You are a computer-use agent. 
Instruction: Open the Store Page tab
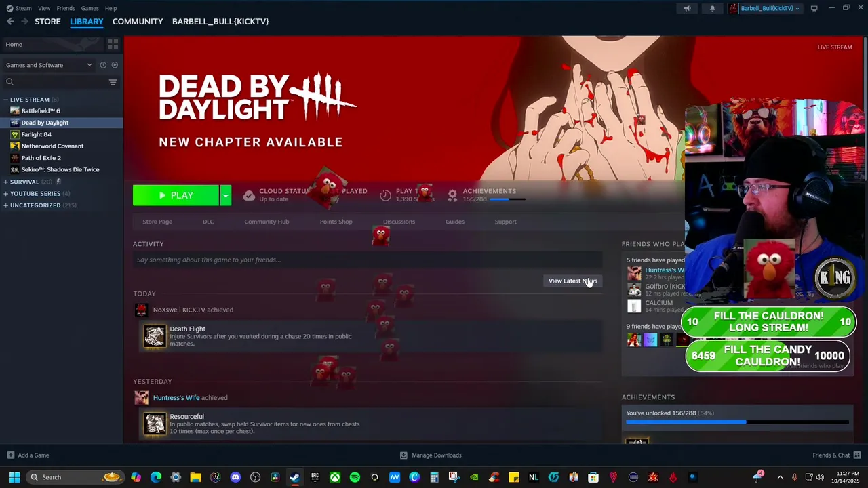(x=157, y=222)
